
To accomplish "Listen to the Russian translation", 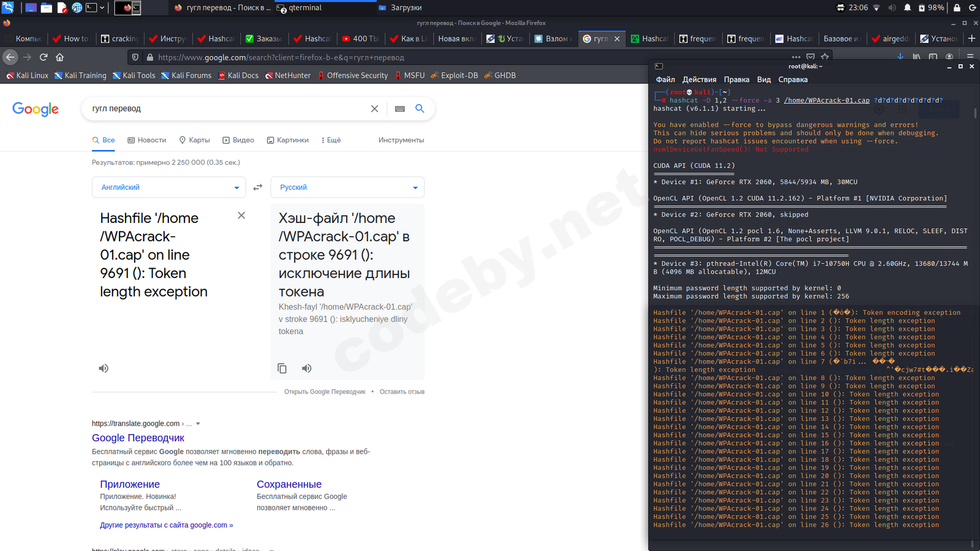I will coord(306,369).
